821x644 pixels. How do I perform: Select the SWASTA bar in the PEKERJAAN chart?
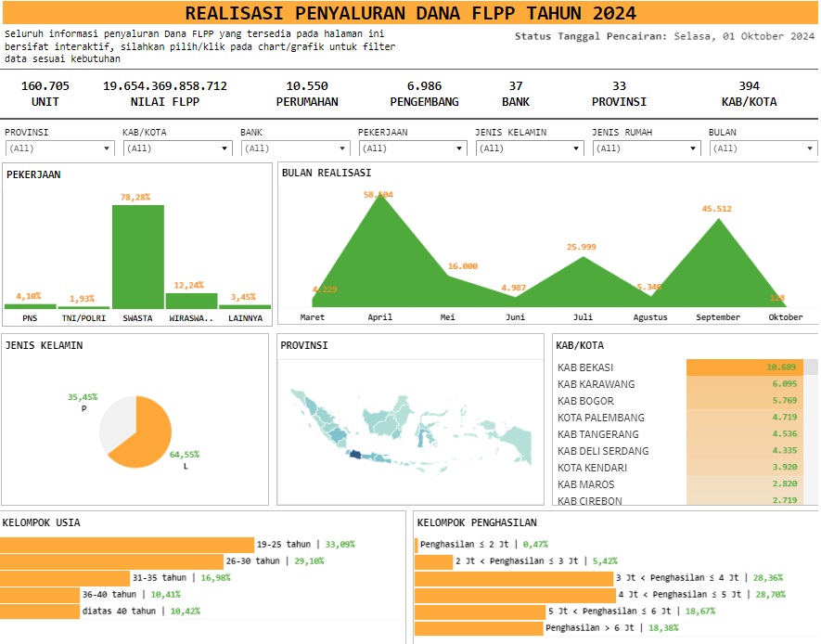137,256
